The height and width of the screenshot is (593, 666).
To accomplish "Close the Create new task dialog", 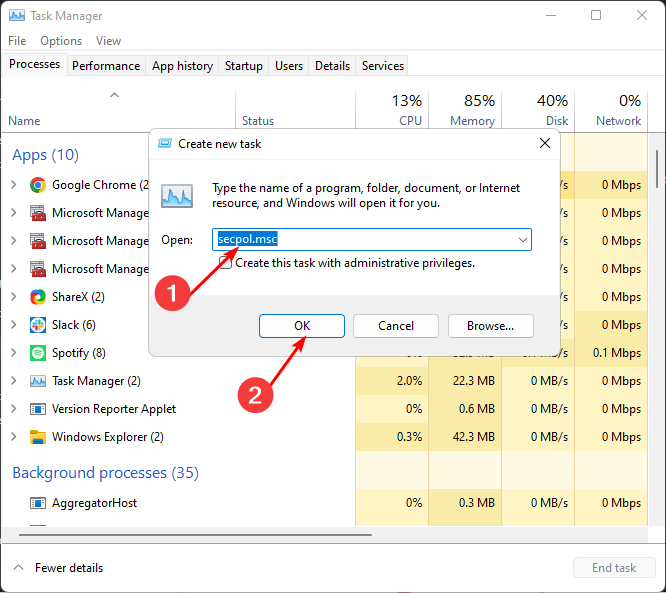I will pos(545,143).
